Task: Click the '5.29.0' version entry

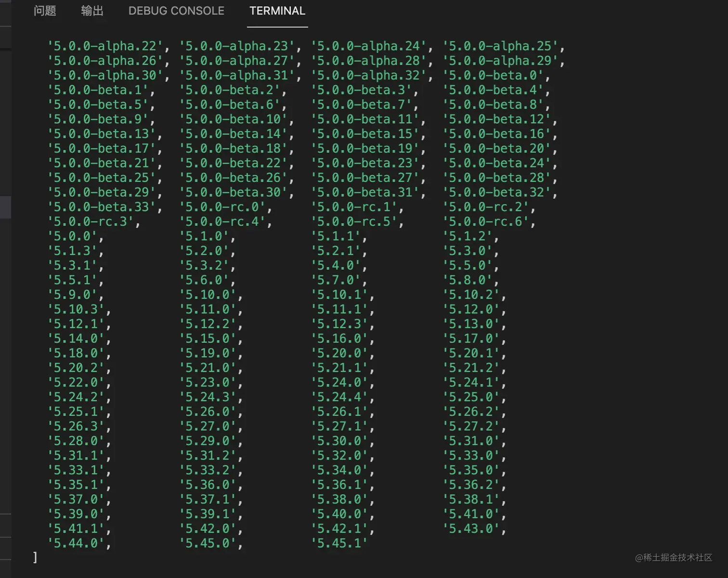Action: point(208,441)
